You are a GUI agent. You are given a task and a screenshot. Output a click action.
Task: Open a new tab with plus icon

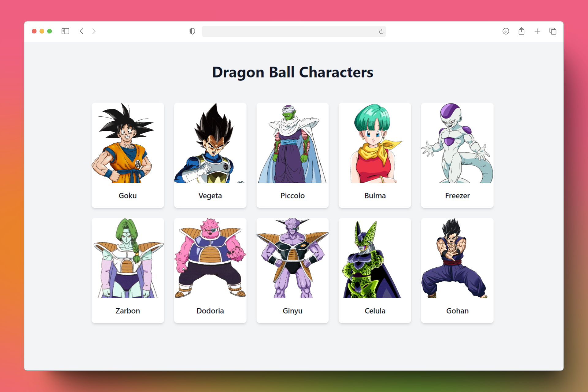pos(537,31)
